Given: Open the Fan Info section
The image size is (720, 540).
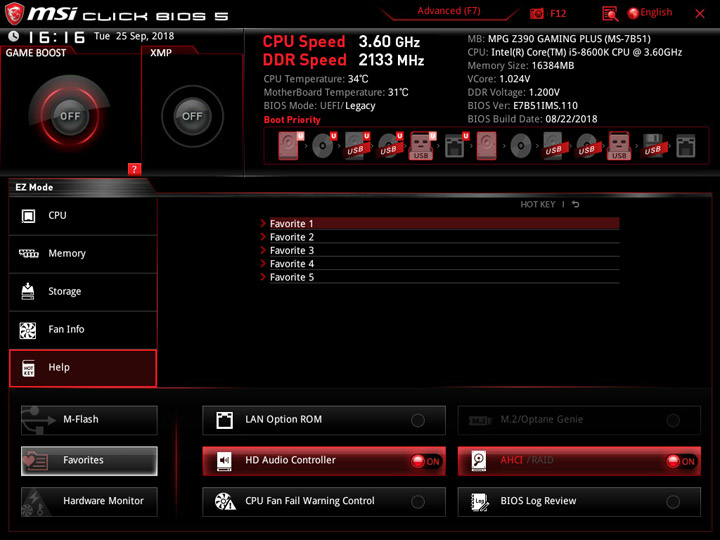Looking at the screenshot, I should tap(83, 330).
